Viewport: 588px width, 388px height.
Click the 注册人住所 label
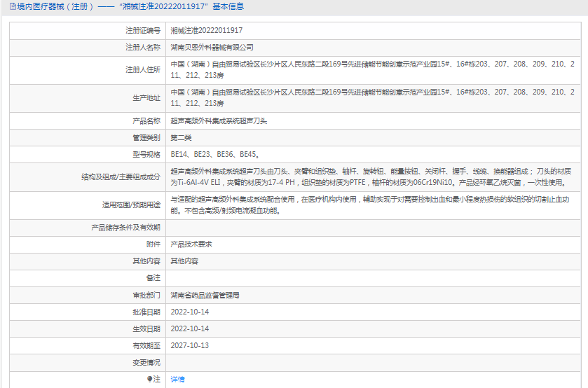143,70
